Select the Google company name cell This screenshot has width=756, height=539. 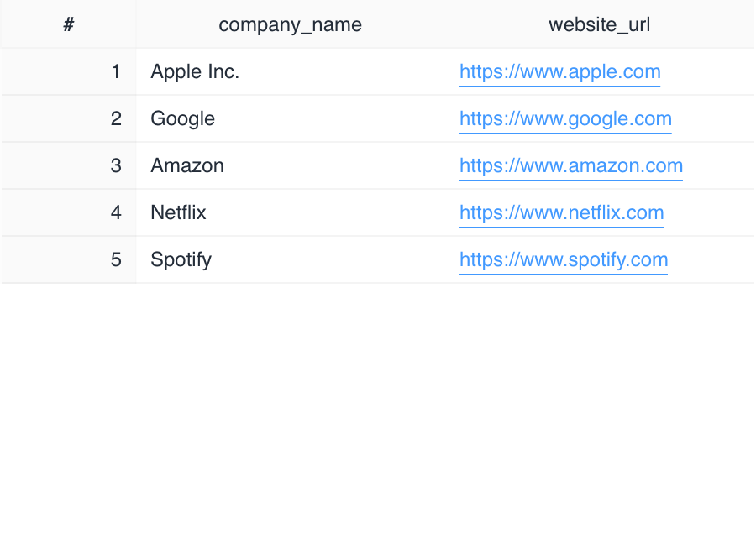[x=182, y=118]
